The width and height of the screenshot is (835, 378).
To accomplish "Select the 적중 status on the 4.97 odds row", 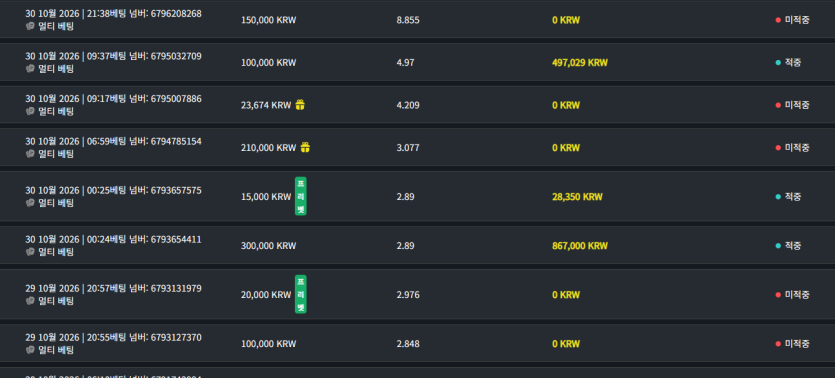I will [792, 63].
